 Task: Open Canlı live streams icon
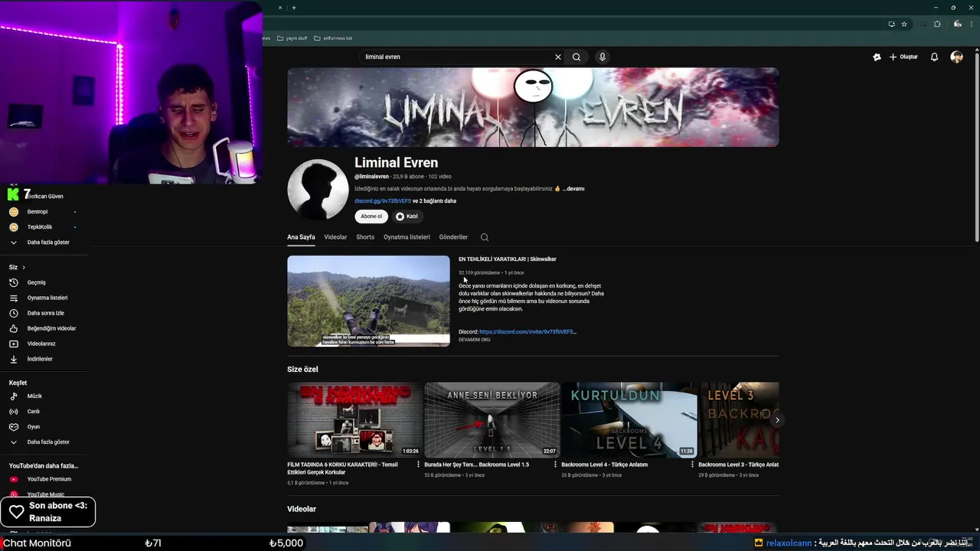13,412
